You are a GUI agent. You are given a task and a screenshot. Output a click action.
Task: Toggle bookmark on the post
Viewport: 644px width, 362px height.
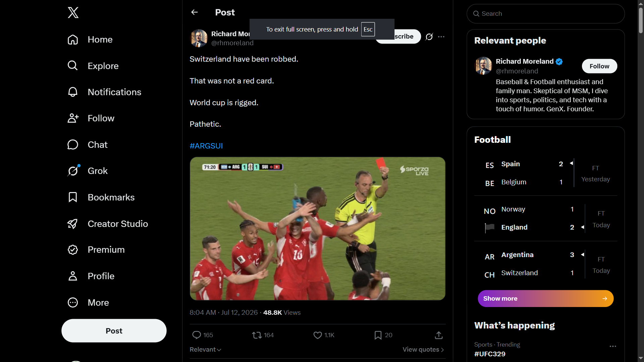click(x=378, y=335)
